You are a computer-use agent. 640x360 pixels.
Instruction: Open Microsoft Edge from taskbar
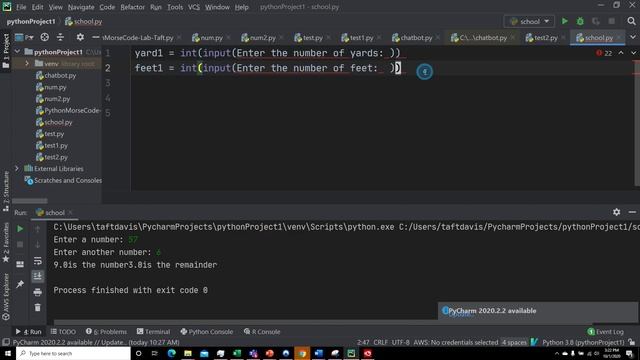[x=171, y=353]
